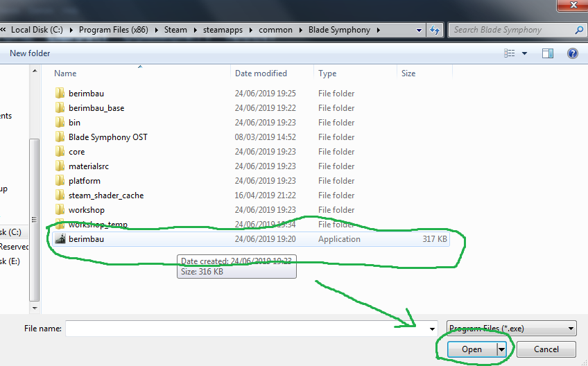Expand the arrow after common in path
The height and width of the screenshot is (366, 588).
300,30
